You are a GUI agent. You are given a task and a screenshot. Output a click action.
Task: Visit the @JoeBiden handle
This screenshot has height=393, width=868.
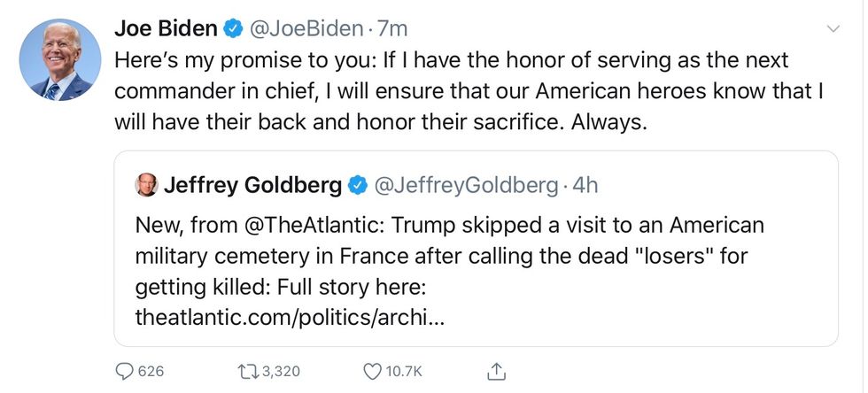(x=306, y=29)
